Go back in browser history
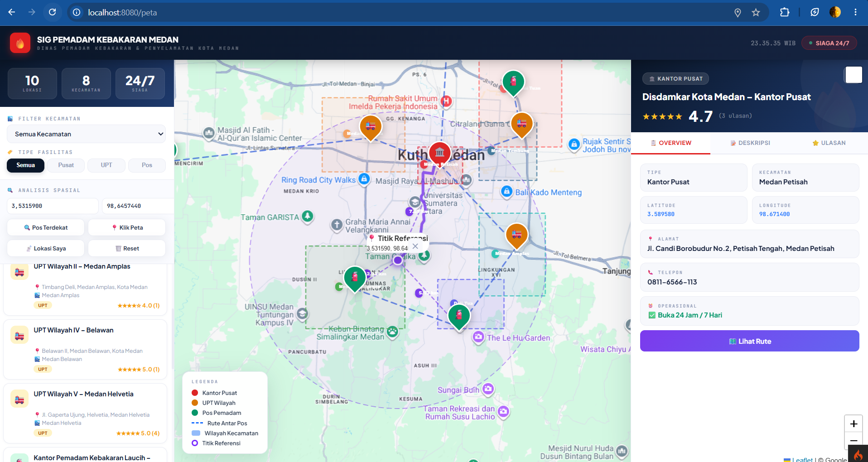 tap(12, 12)
